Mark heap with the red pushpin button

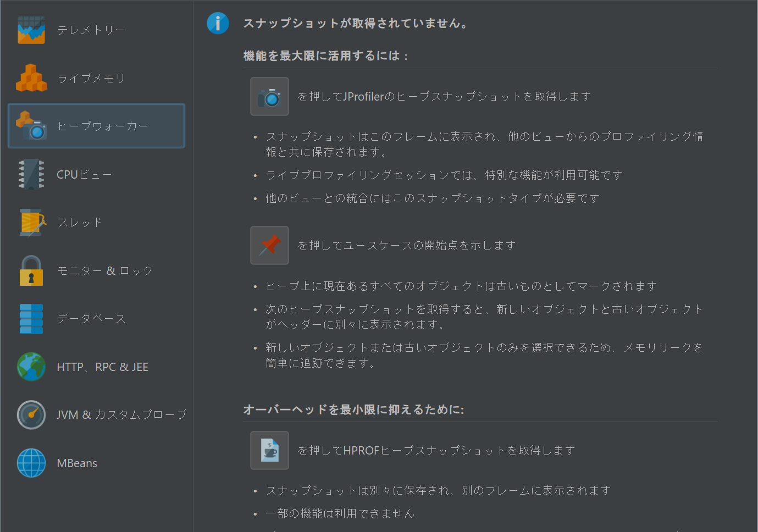[269, 245]
